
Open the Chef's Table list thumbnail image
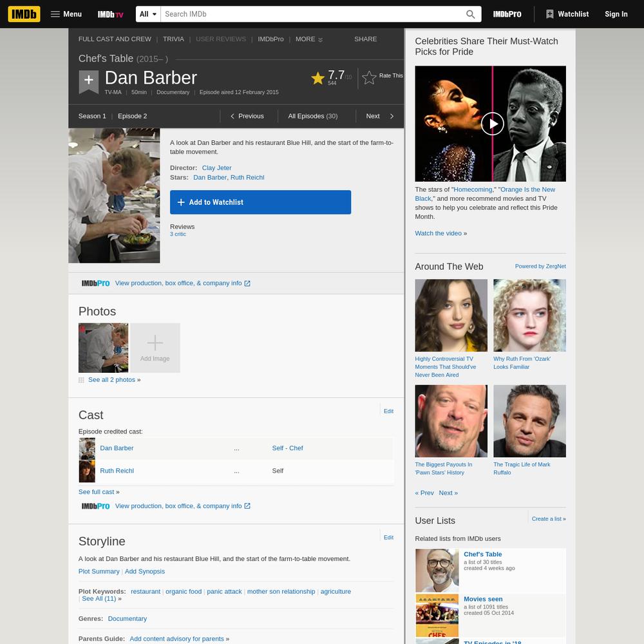(x=437, y=571)
